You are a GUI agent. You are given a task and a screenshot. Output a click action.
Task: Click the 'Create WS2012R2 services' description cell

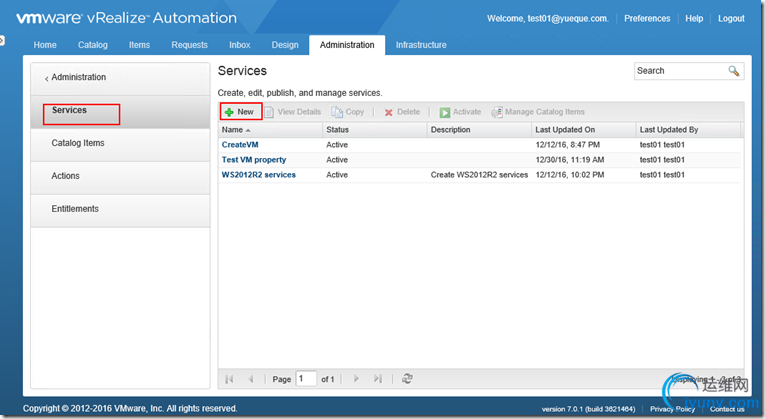479,175
